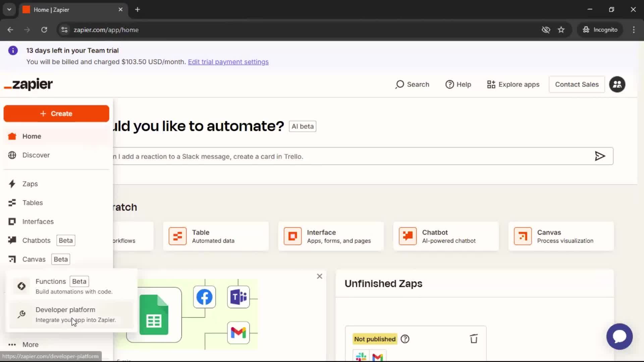Click the Gmail icon in the illustration
Screen dimensions: 644x362
coord(238,333)
